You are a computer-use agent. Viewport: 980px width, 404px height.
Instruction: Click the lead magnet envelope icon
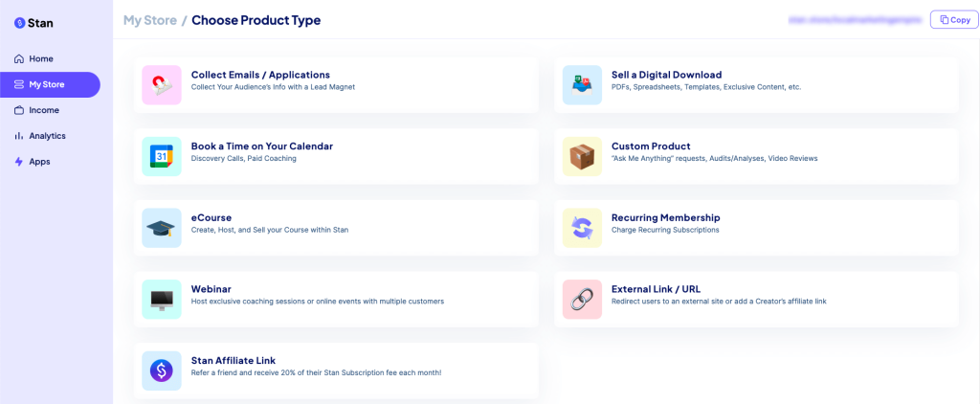click(161, 85)
